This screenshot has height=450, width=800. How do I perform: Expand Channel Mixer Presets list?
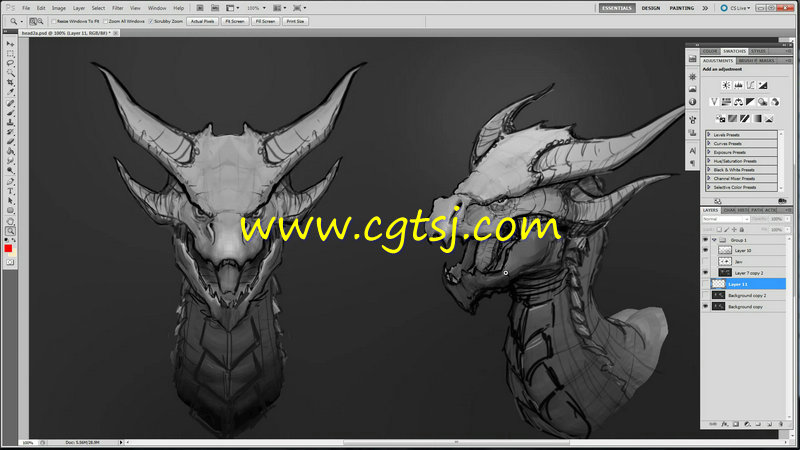pyautogui.click(x=709, y=179)
